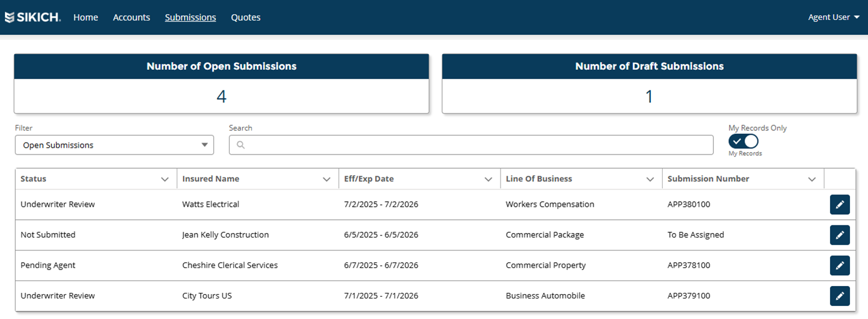
Task: Navigate to Accounts
Action: 131,17
